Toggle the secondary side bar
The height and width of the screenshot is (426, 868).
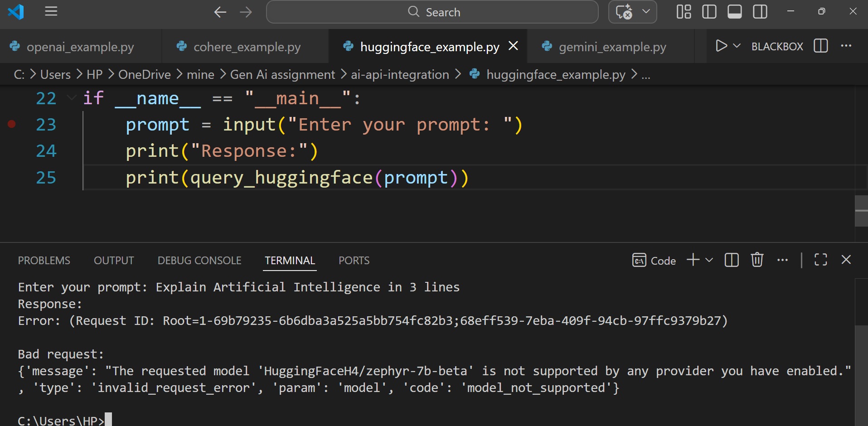(760, 12)
